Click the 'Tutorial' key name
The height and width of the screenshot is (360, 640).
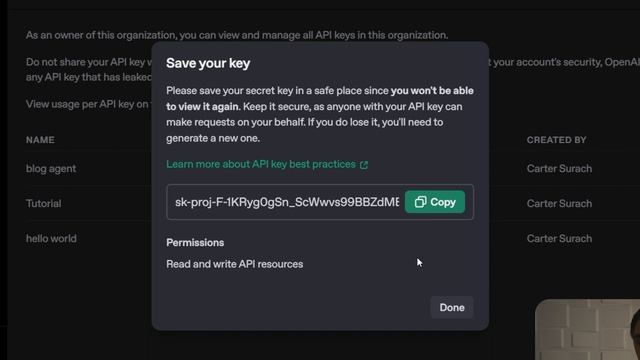44,203
